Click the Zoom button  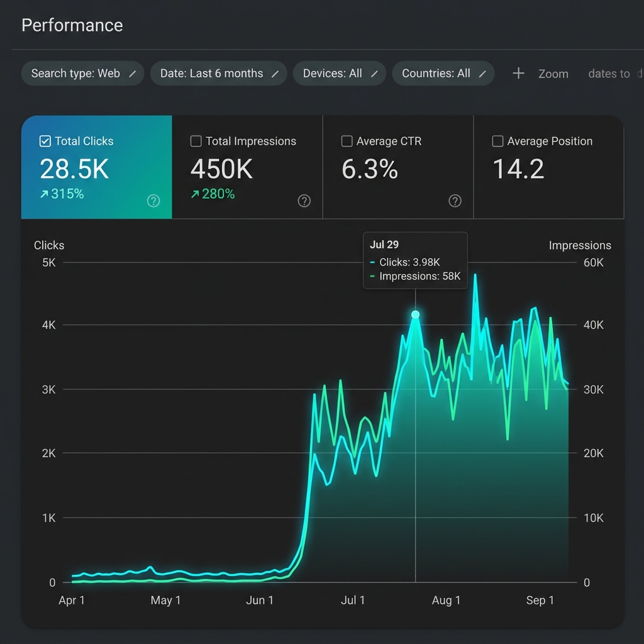click(553, 74)
